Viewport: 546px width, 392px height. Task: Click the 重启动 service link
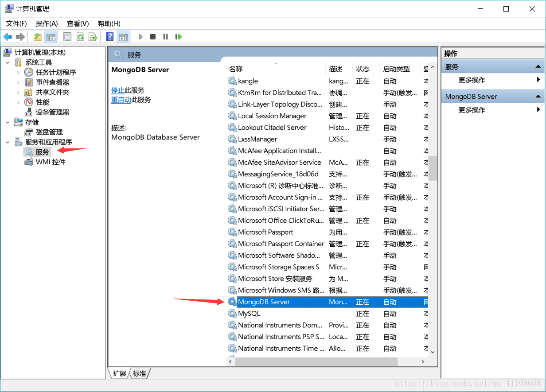coord(121,100)
